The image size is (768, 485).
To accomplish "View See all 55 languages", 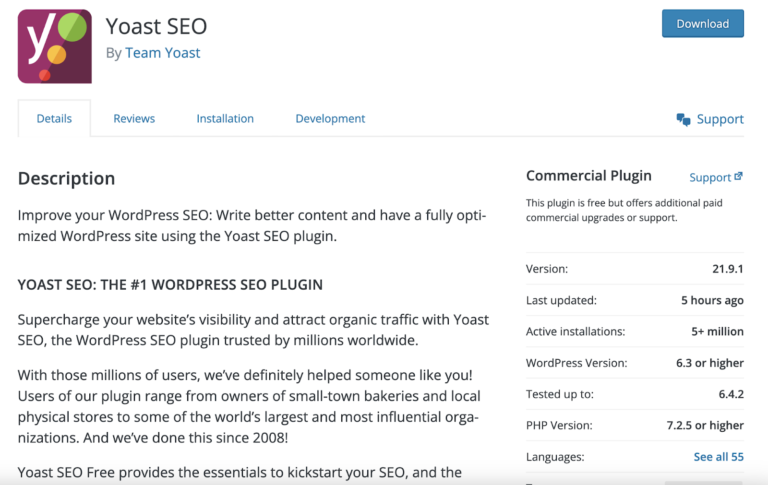I will click(719, 457).
